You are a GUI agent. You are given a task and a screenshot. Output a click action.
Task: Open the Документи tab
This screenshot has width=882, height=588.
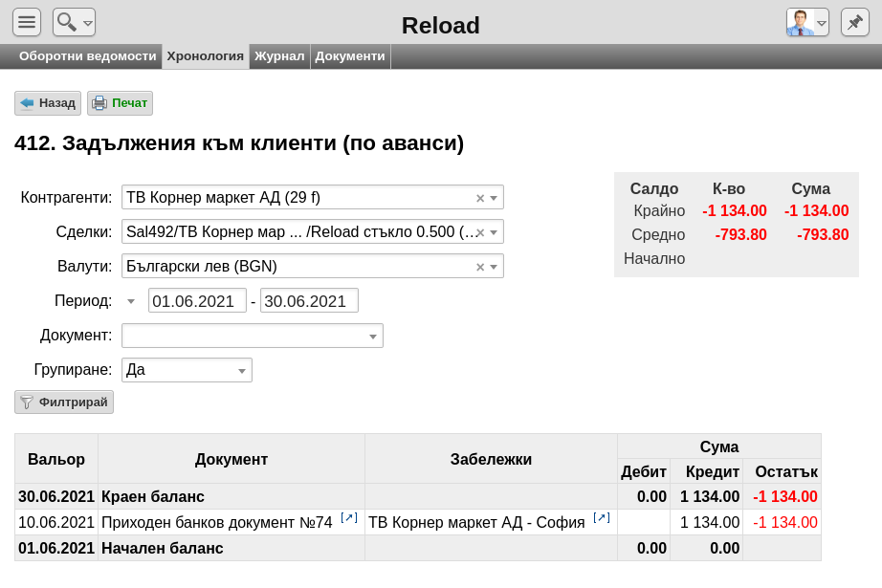350,56
